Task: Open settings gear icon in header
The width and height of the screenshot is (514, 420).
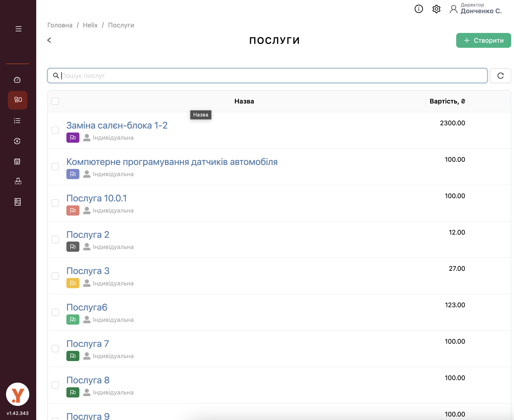Action: 436,9
